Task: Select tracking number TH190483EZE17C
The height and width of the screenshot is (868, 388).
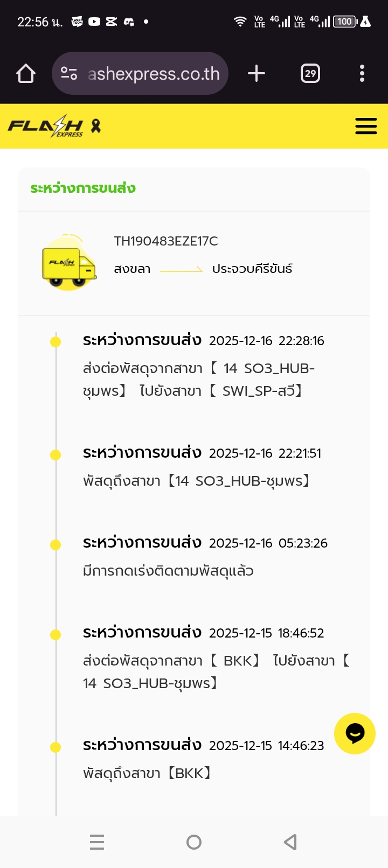Action: tap(166, 241)
